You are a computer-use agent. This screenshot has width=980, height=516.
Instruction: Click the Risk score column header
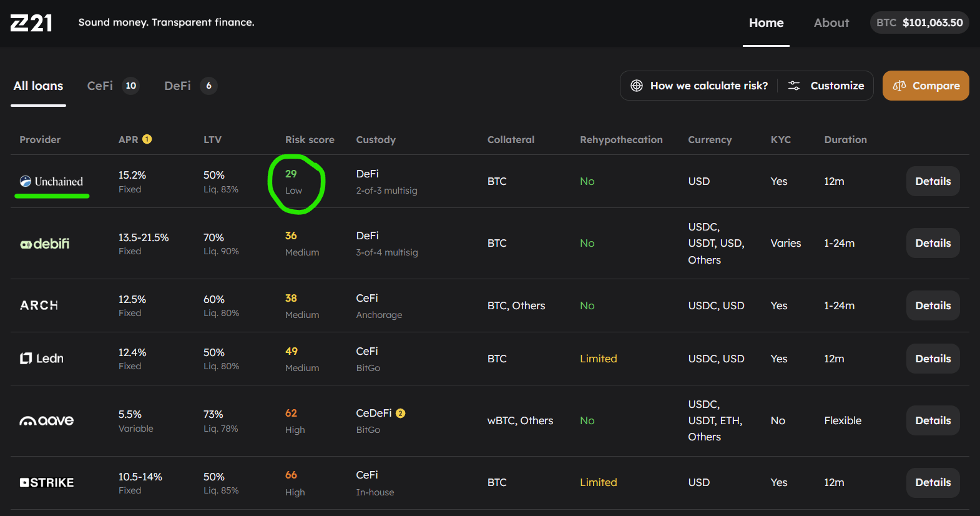click(310, 139)
